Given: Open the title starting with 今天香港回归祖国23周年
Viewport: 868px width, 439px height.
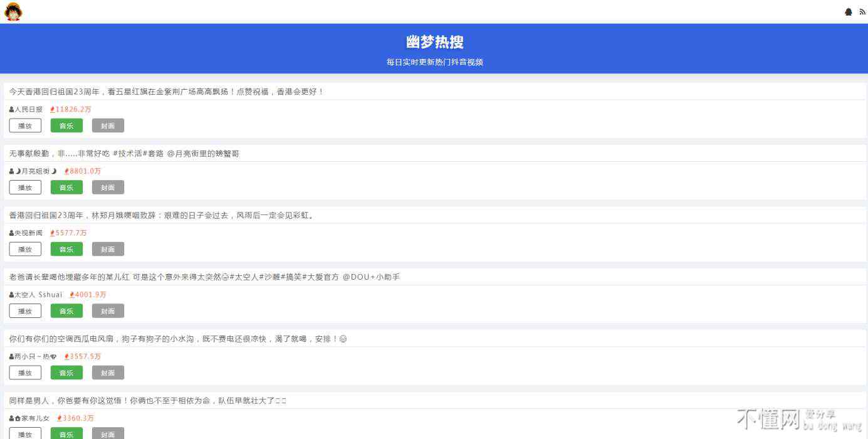Looking at the screenshot, I should pyautogui.click(x=166, y=92).
